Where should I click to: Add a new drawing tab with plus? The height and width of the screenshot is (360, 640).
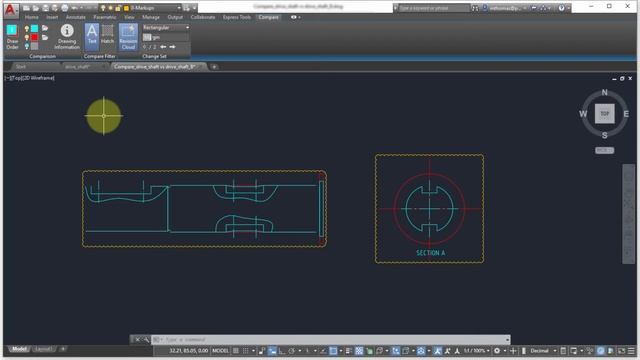point(214,67)
